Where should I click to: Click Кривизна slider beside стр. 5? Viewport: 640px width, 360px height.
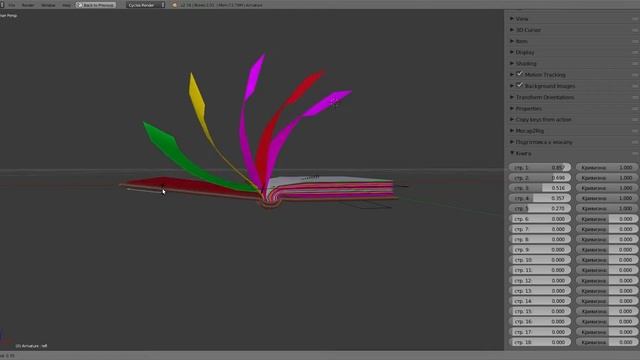(607, 209)
